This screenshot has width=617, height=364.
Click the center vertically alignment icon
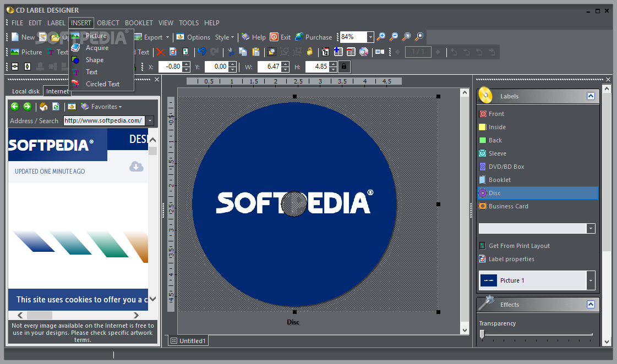pyautogui.click(x=28, y=67)
